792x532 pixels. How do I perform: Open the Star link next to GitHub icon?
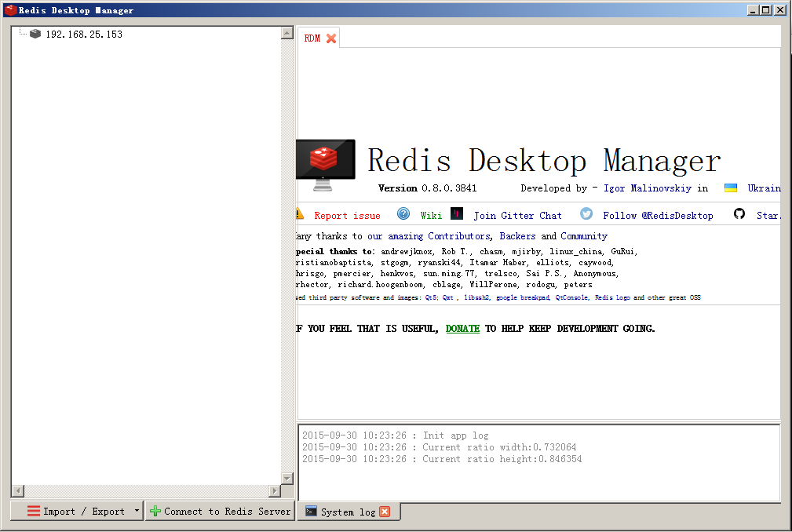(x=768, y=216)
